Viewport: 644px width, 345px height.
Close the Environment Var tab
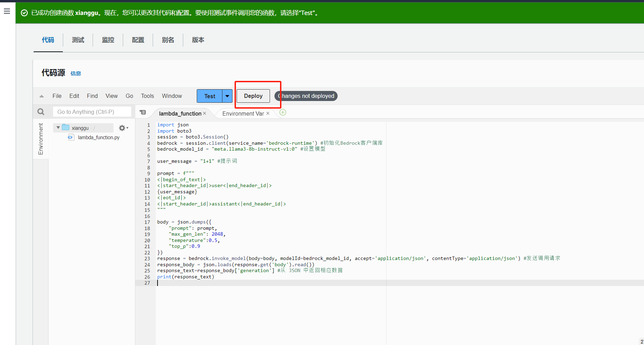point(268,113)
